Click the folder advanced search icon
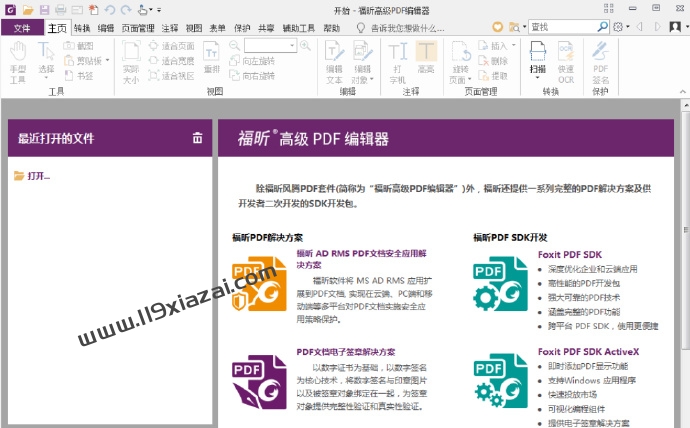This screenshot has height=428, width=690. point(514,27)
